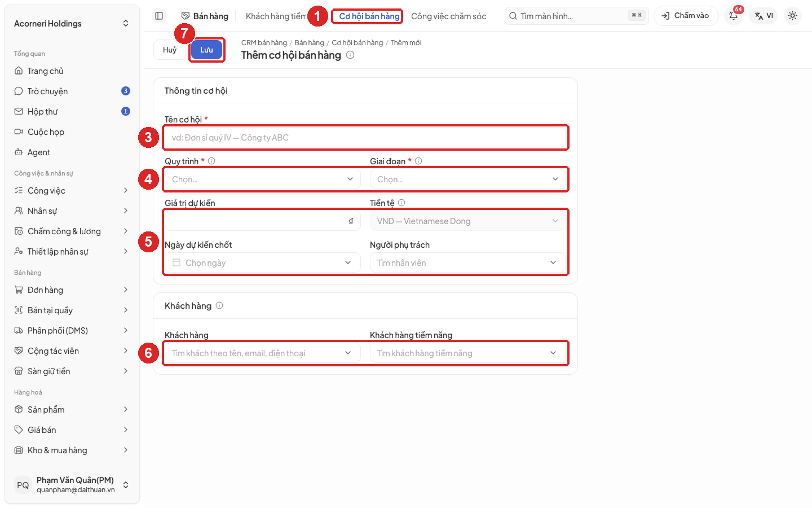
Task: Open the Giai đoạn dropdown
Action: 468,179
